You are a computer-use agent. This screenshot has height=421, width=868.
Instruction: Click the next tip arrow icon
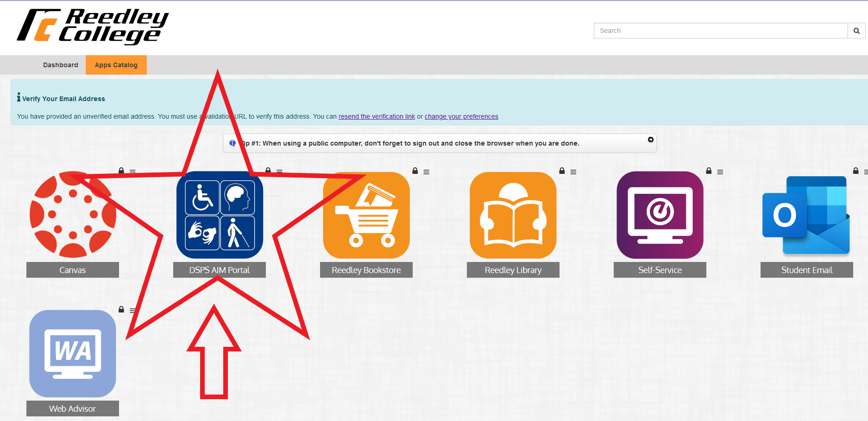pos(651,140)
